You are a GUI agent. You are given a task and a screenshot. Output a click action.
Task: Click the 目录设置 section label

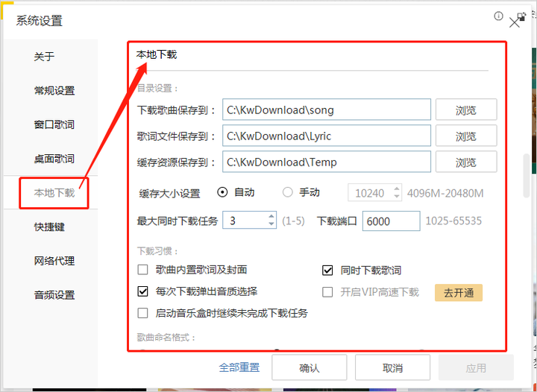pyautogui.click(x=158, y=89)
